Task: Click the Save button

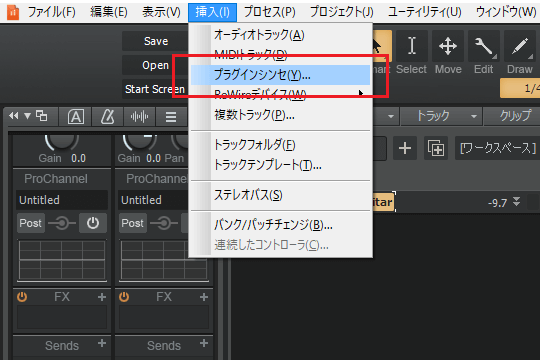Action: pos(156,41)
